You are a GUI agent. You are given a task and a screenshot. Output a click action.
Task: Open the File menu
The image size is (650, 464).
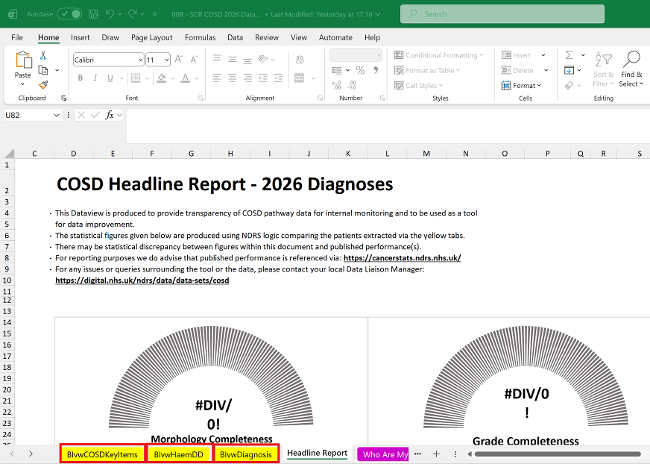pyautogui.click(x=17, y=37)
